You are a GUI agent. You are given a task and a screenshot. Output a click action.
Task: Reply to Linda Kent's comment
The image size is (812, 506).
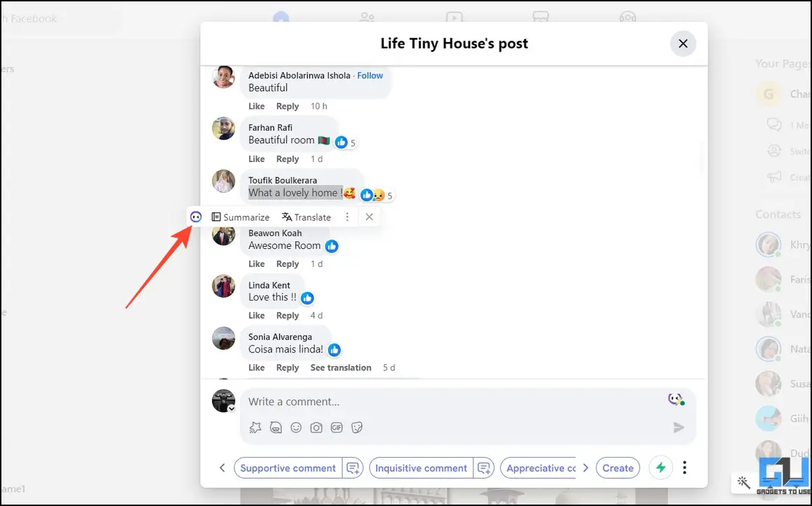(x=287, y=316)
